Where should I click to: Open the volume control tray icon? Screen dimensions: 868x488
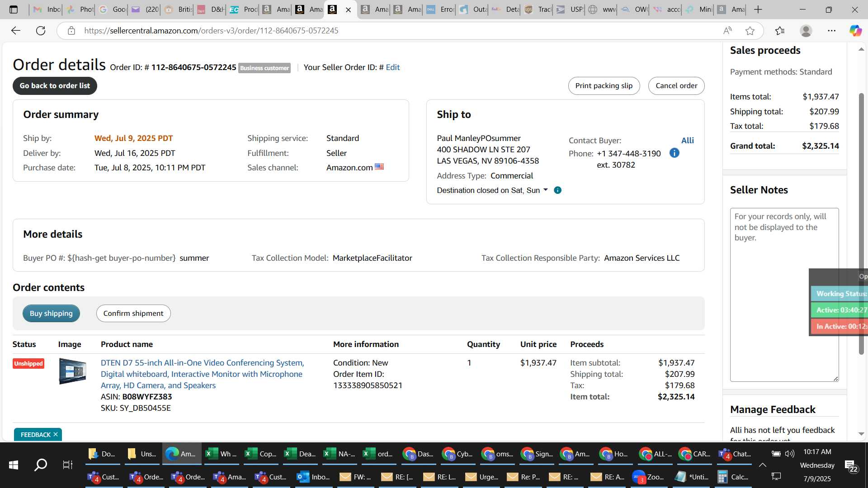790,454
